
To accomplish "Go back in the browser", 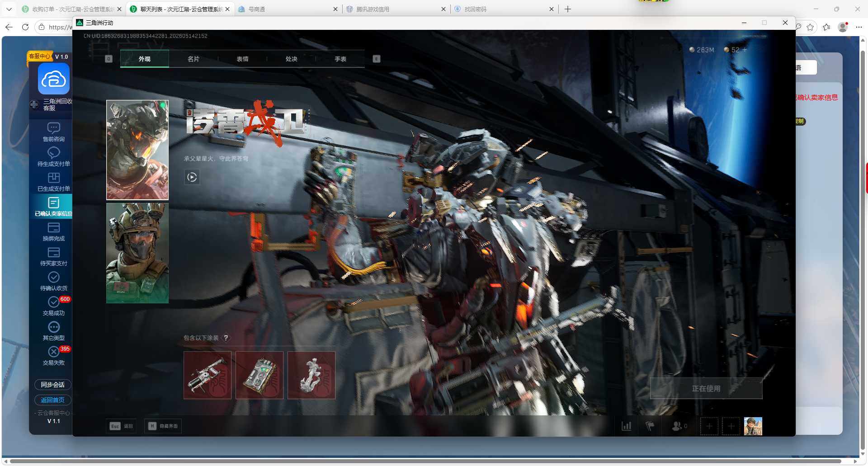I will click(9, 27).
